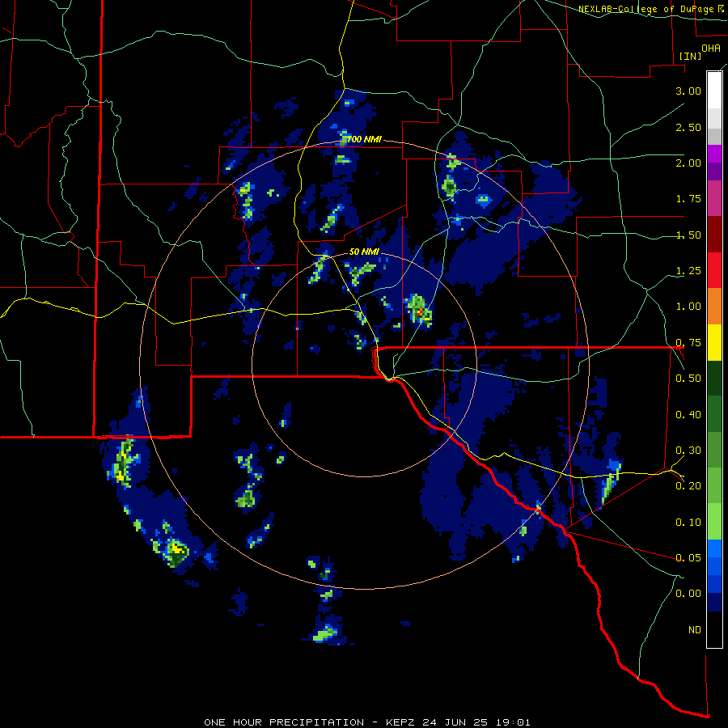
Task: Click the OHA product label
Action: (711, 48)
